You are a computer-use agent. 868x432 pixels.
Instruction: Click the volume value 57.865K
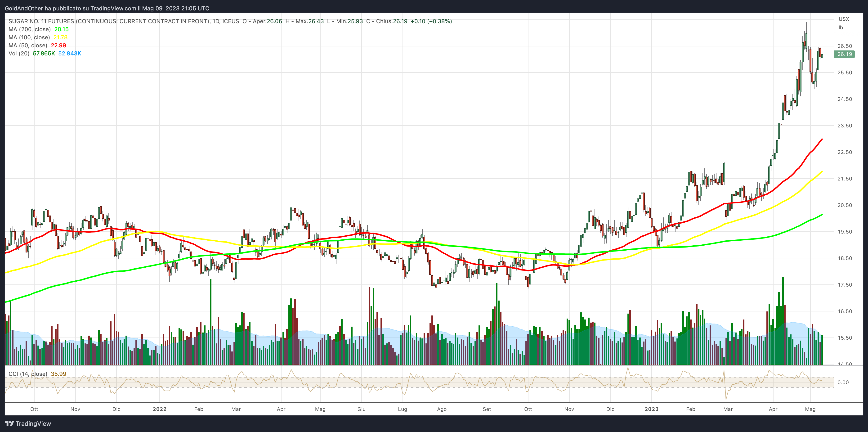(44, 54)
